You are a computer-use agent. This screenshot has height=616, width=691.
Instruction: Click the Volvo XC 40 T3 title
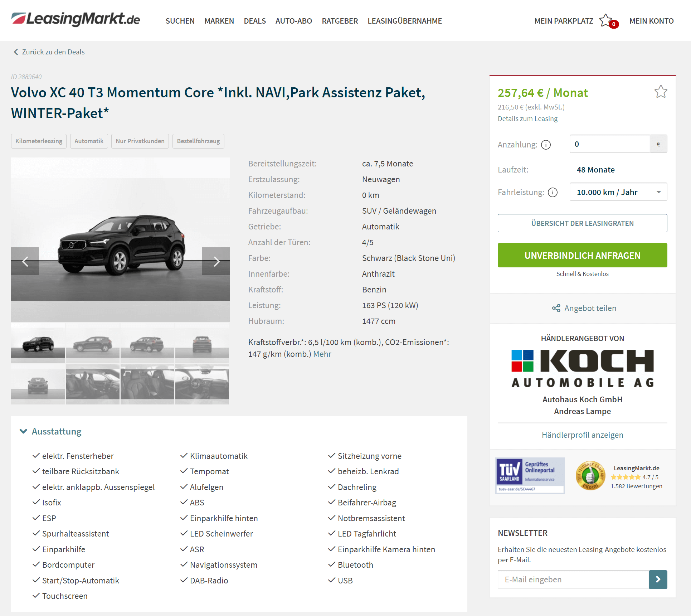(x=218, y=103)
